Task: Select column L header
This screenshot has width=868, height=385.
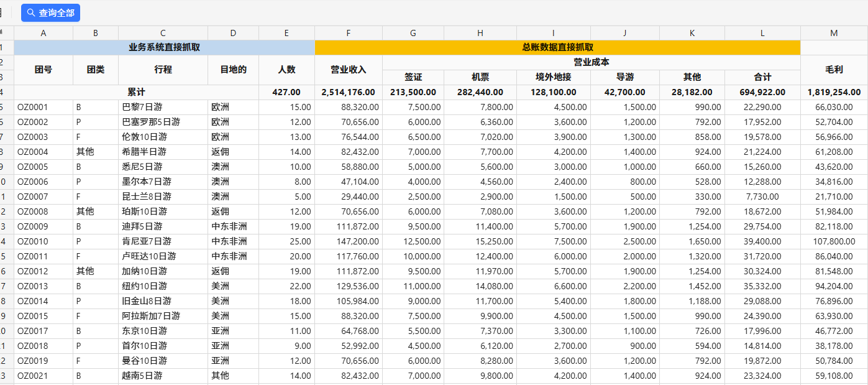Action: (762, 33)
